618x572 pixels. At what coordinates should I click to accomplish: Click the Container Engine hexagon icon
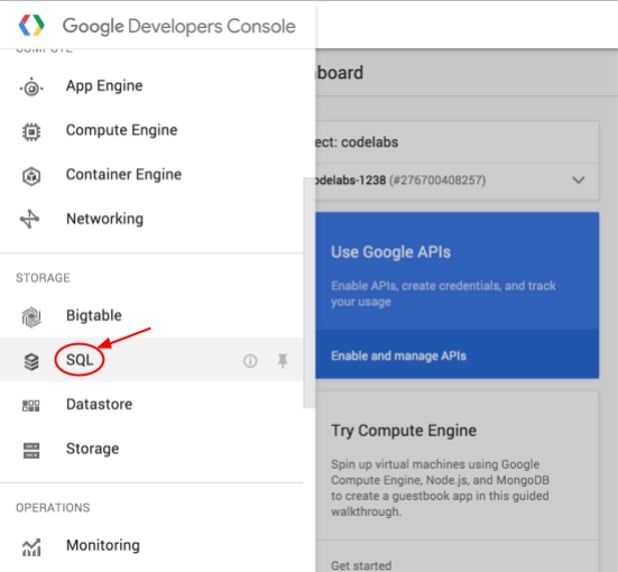point(31,175)
